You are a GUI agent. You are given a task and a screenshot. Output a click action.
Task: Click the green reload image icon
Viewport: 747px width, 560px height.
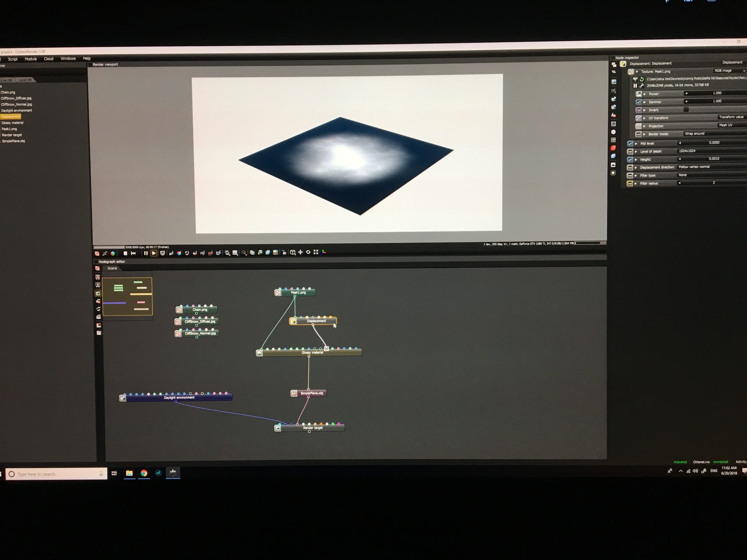(x=642, y=79)
